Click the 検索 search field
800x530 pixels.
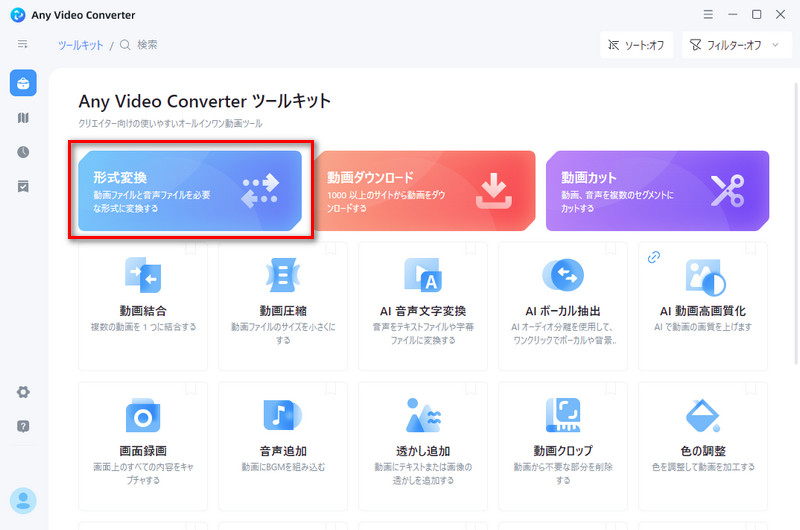pyautogui.click(x=147, y=45)
